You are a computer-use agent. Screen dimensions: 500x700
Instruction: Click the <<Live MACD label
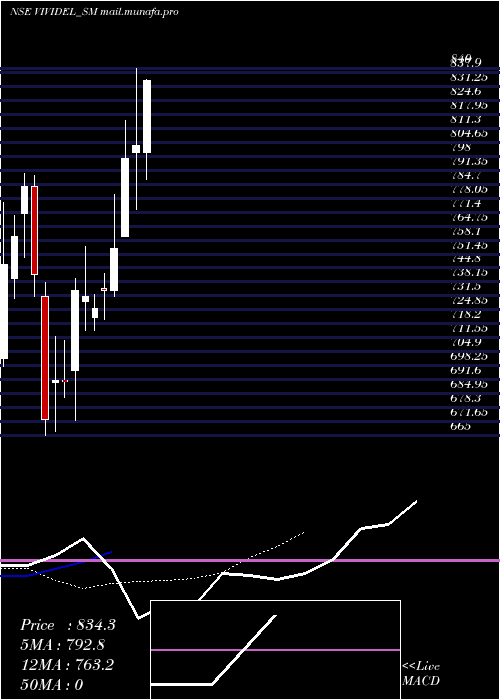coord(421,673)
